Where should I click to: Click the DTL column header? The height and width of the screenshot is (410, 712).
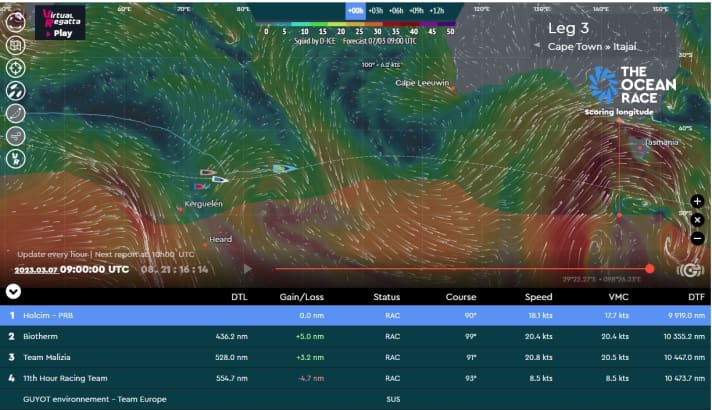tap(239, 297)
